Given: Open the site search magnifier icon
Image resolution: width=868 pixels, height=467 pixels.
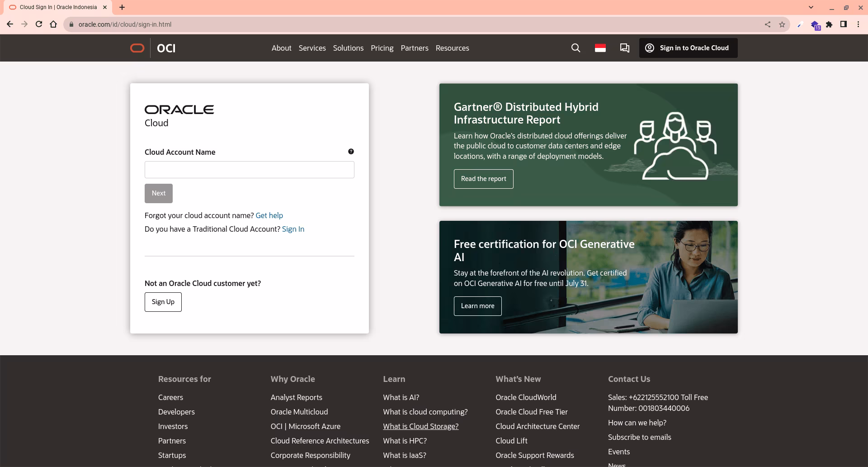Looking at the screenshot, I should tap(576, 48).
